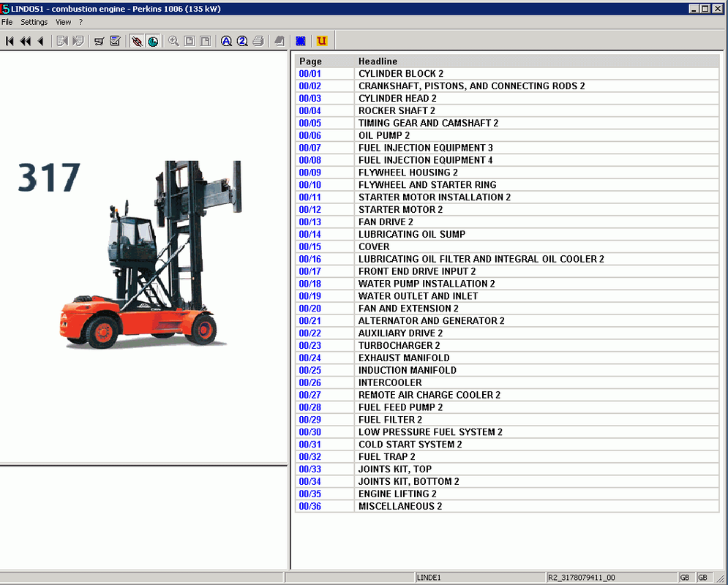728x585 pixels.
Task: Open page link 00/32
Action: [309, 457]
